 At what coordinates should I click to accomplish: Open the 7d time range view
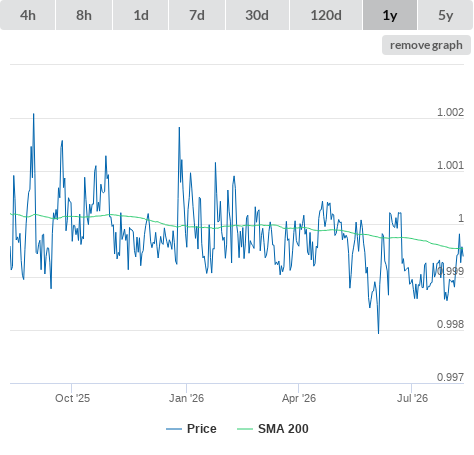[197, 15]
